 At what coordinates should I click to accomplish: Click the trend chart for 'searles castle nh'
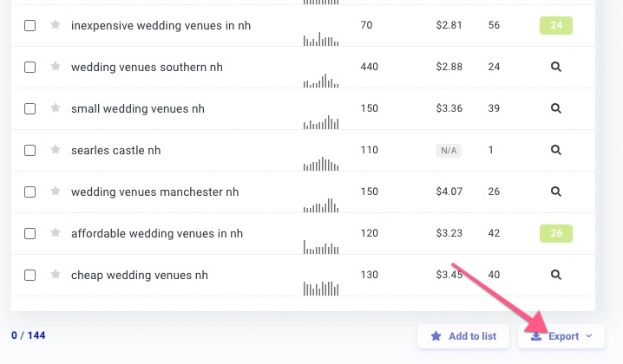321,163
